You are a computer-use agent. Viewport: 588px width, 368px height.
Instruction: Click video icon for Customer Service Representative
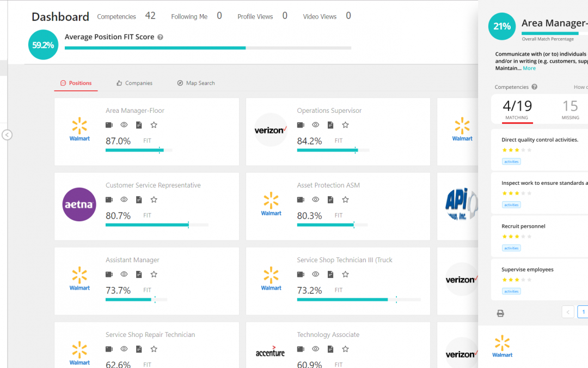[x=109, y=200]
